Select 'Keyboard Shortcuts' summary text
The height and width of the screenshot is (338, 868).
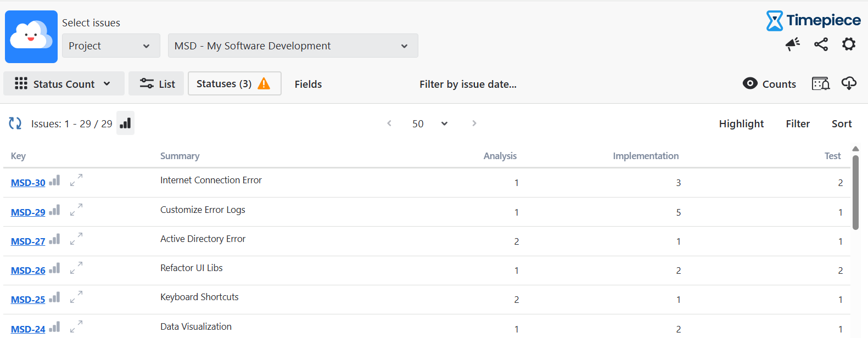(x=199, y=297)
